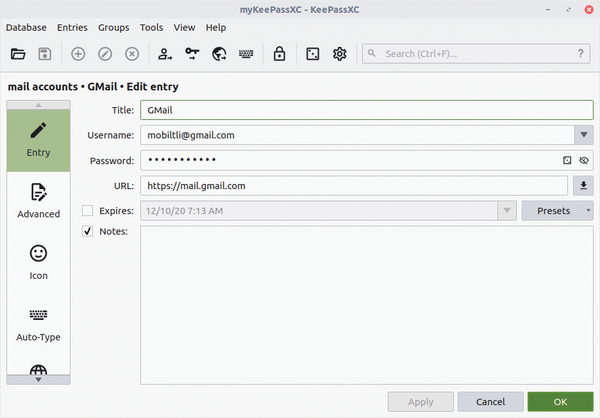The height and width of the screenshot is (418, 600).
Task: Lock database with the padlock icon
Action: (x=279, y=54)
